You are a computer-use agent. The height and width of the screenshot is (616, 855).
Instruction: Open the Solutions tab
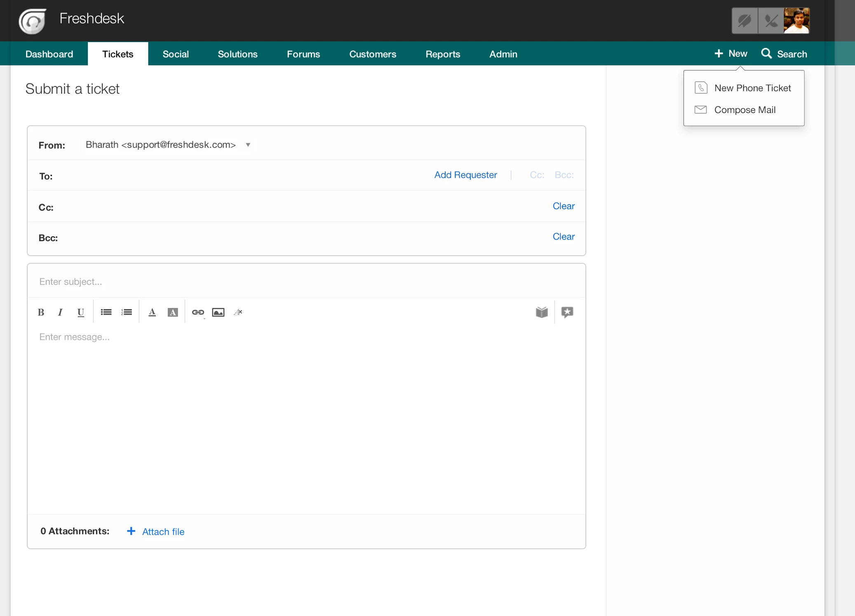[237, 54]
